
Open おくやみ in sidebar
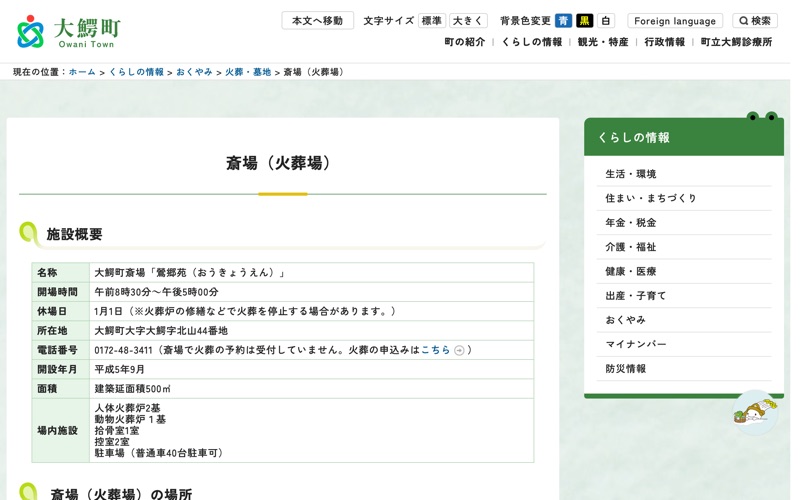pyautogui.click(x=684, y=320)
